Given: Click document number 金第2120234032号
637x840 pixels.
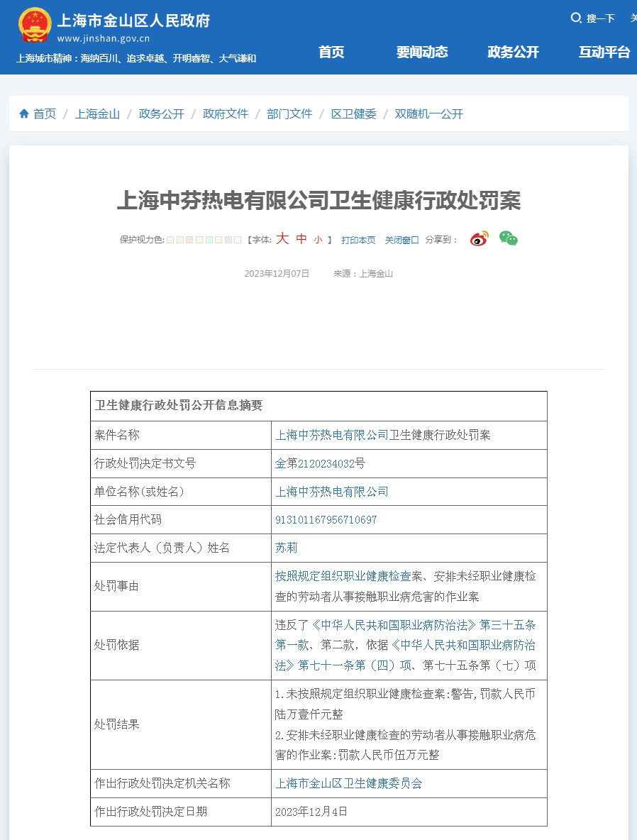Looking at the screenshot, I should pos(320,463).
